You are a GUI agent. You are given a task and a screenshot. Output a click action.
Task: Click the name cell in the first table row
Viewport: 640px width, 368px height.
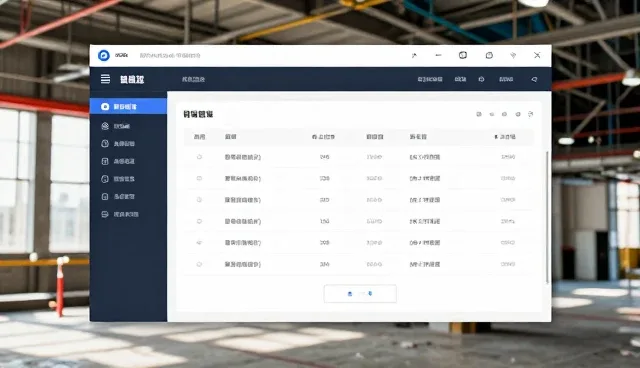(243, 157)
